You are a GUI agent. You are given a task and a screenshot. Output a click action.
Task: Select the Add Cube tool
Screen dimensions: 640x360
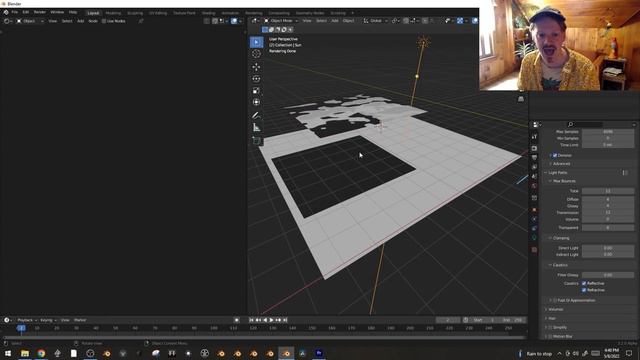[x=256, y=141]
